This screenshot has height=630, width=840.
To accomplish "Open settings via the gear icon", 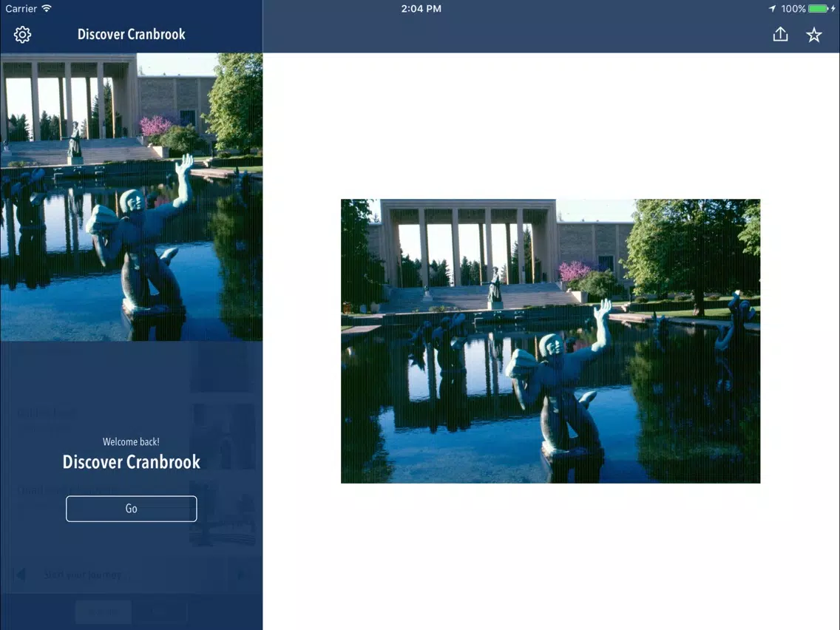I will pos(22,35).
